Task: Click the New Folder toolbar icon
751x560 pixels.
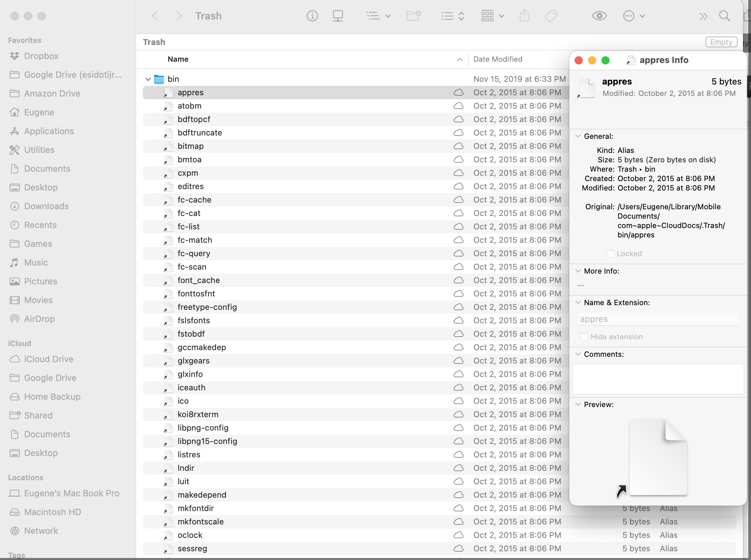Action: click(413, 16)
